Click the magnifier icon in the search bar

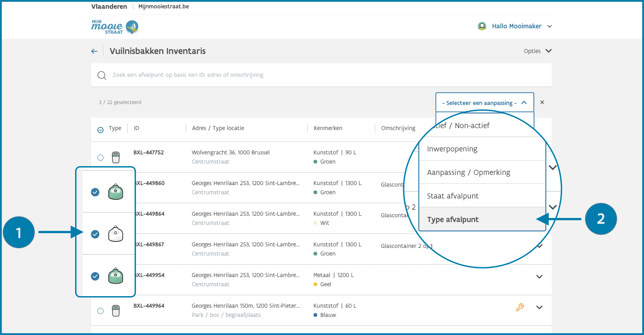point(102,75)
